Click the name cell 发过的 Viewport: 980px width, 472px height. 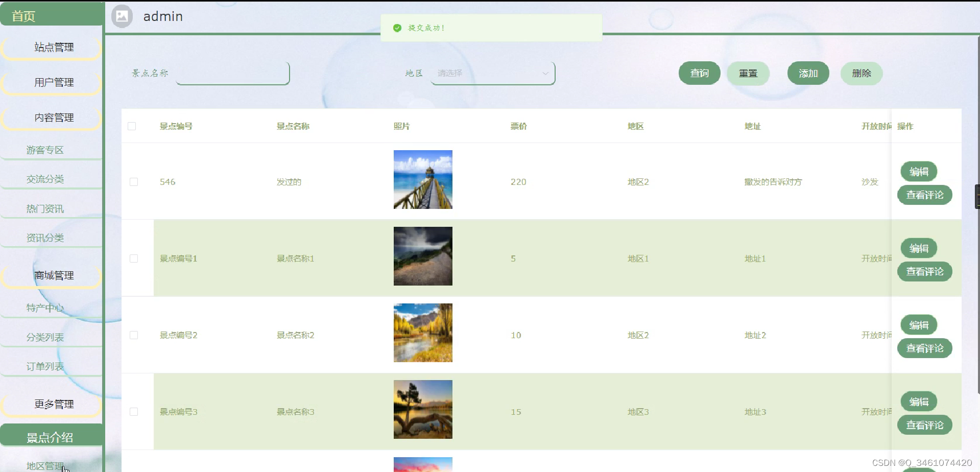[x=289, y=182]
